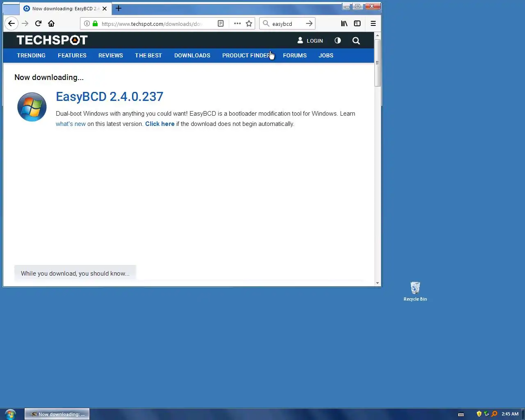Open the 2:45 AM system clock
This screenshot has width=525, height=420.
coord(510,414)
